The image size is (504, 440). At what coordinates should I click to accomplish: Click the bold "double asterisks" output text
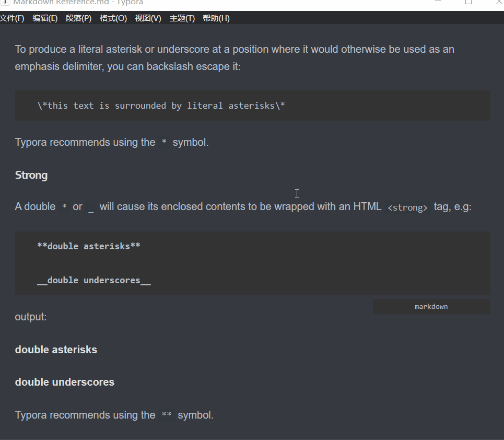(56, 350)
